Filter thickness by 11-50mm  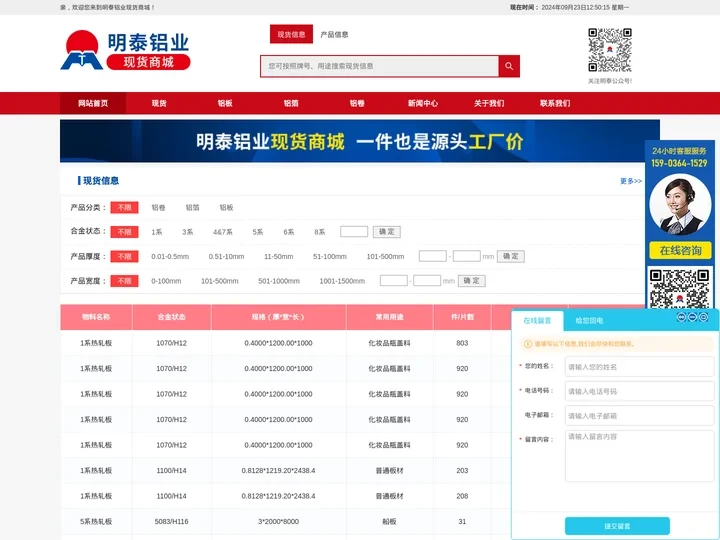[279, 256]
